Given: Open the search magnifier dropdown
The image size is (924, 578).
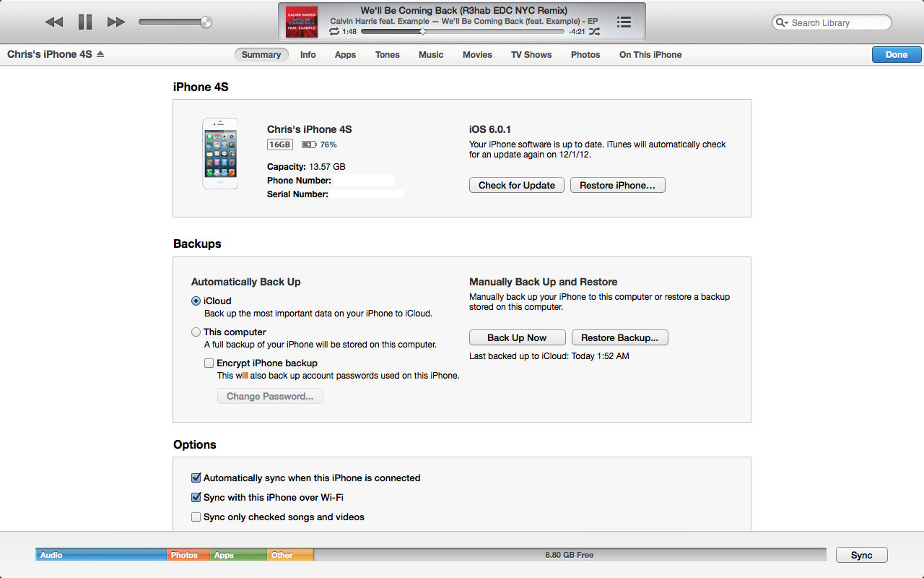Looking at the screenshot, I should tap(783, 22).
